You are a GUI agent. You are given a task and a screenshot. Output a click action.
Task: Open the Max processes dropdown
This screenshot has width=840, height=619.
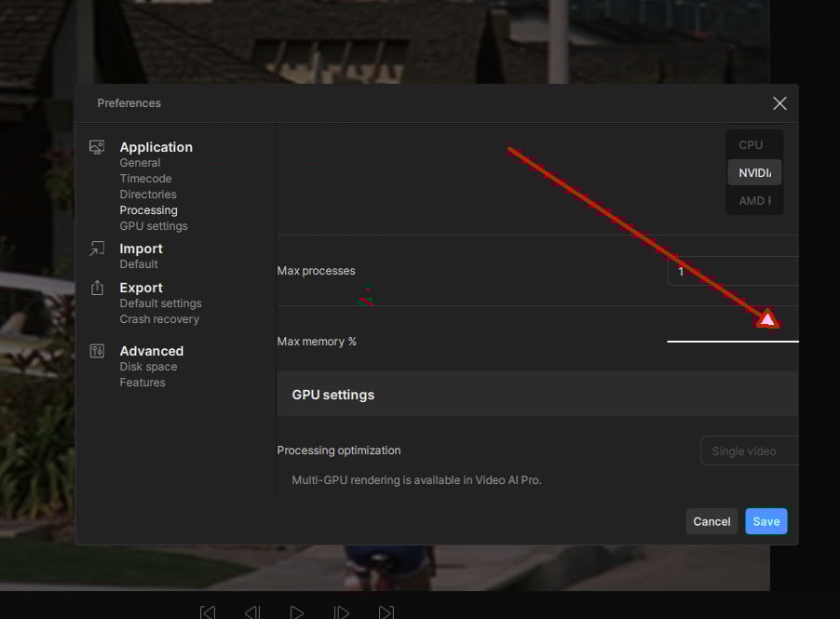(732, 271)
